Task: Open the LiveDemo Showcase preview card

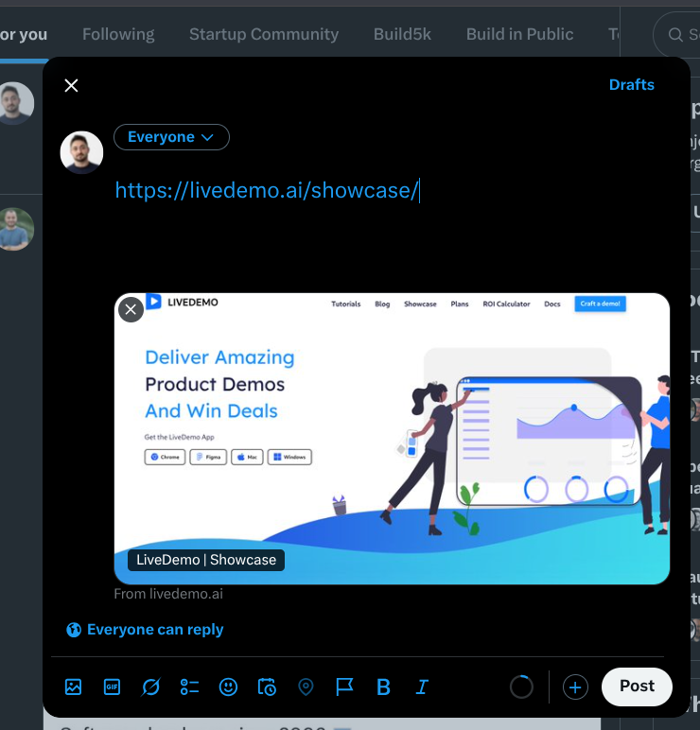Action: pos(392,439)
